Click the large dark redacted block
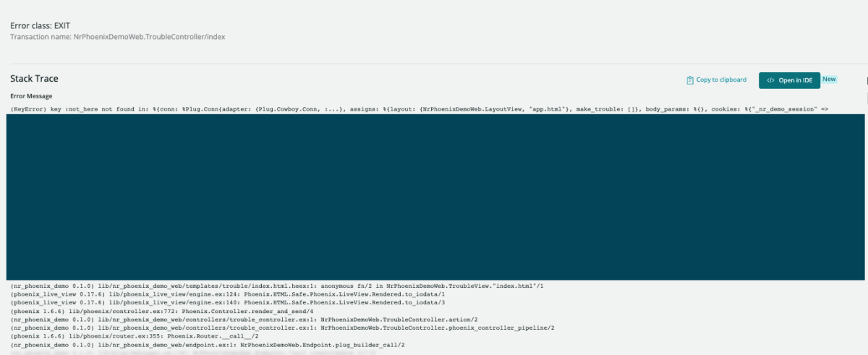Image resolution: width=868 pixels, height=355 pixels. tap(434, 197)
